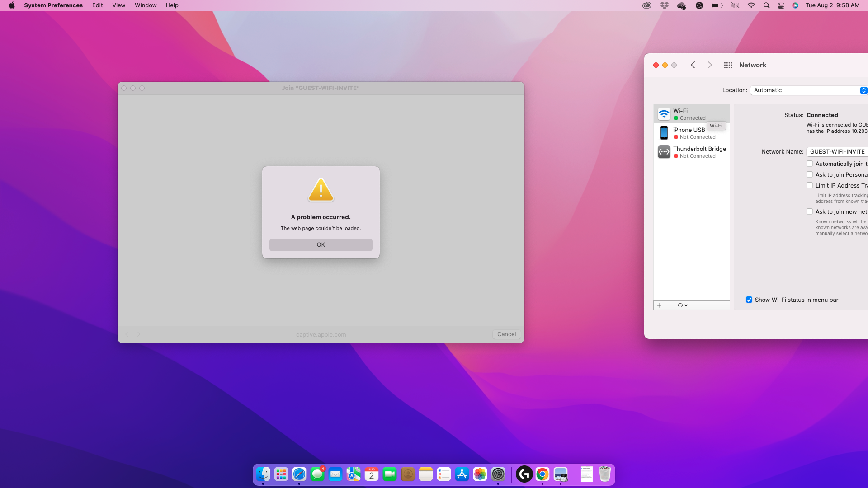This screenshot has height=488, width=868.
Task: Enable Automatically join this network checkbox
Action: click(x=810, y=164)
